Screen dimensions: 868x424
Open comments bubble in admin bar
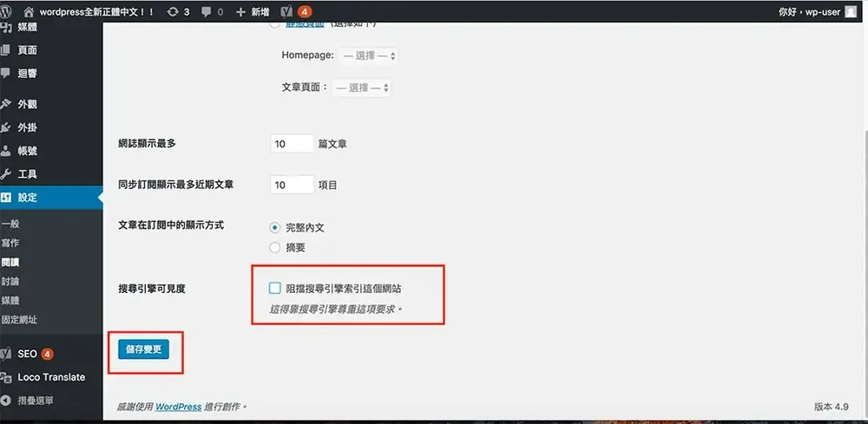coord(207,12)
